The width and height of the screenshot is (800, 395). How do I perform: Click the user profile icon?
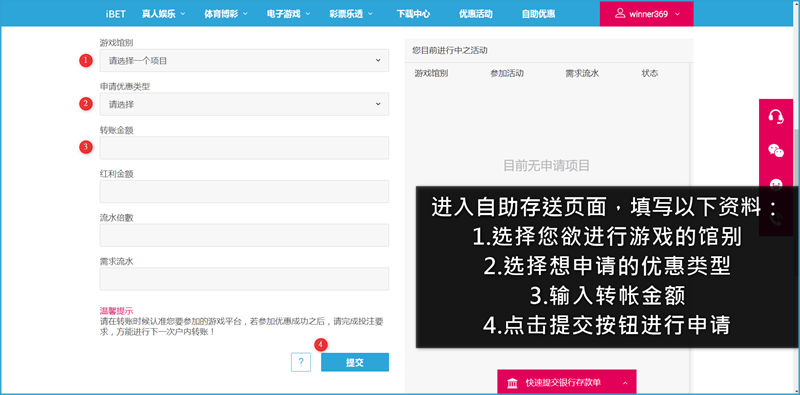[620, 13]
